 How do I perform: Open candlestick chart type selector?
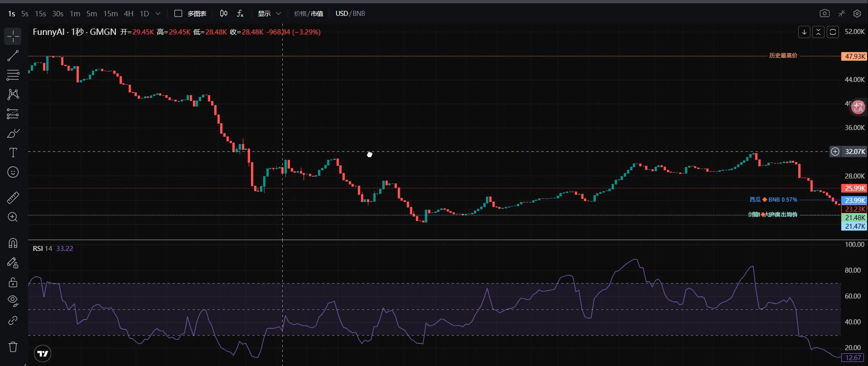(223, 14)
